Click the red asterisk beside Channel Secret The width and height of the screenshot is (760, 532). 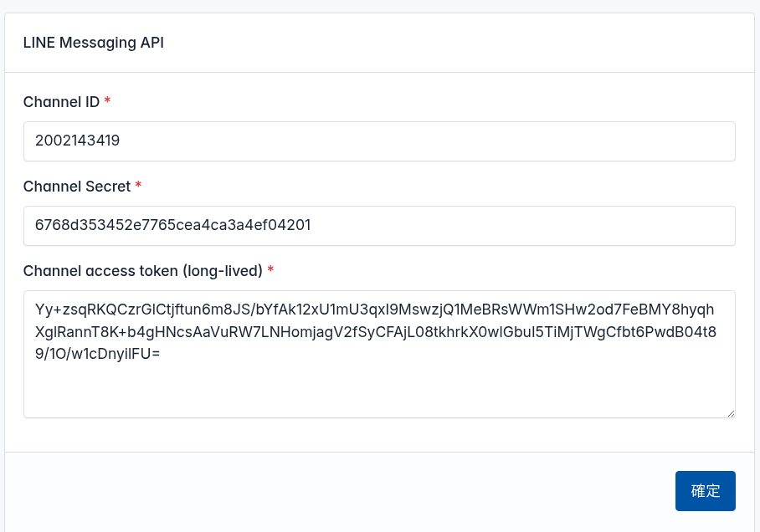click(x=138, y=185)
